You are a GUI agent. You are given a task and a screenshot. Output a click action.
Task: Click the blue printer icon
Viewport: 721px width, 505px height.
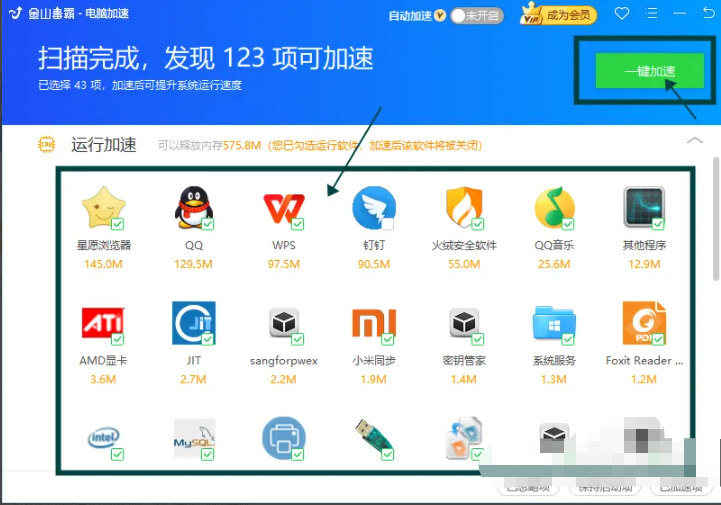click(x=284, y=438)
